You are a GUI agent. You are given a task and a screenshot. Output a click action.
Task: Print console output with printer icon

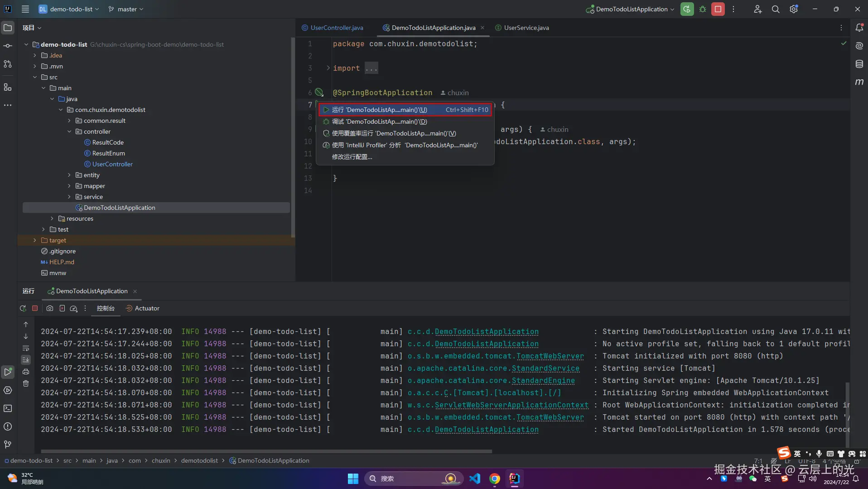coord(26,372)
